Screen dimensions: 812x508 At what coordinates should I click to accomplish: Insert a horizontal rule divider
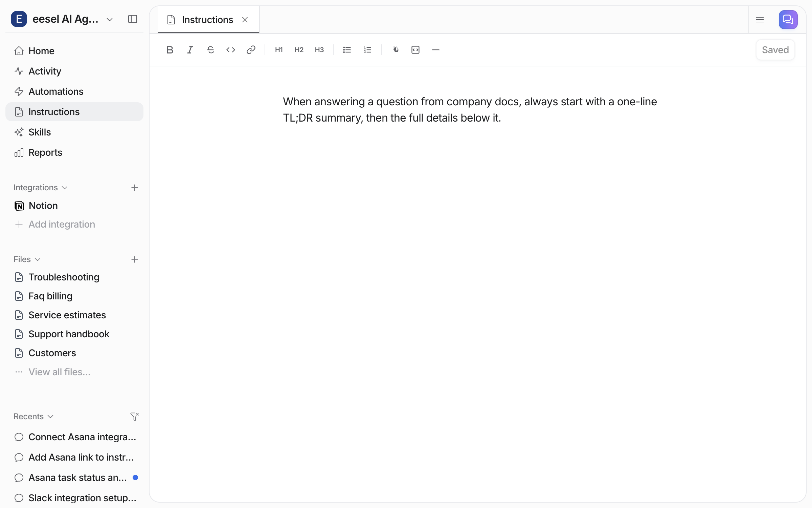click(x=436, y=50)
